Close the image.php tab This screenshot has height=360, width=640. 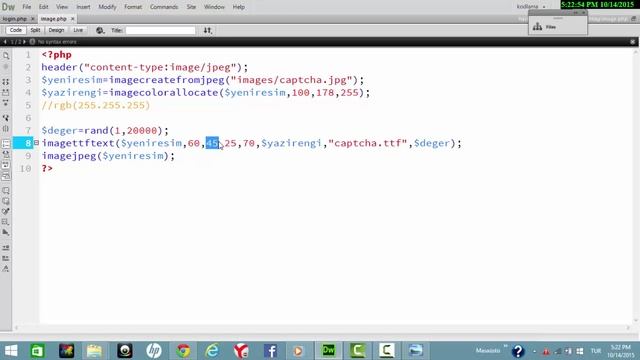(x=73, y=19)
